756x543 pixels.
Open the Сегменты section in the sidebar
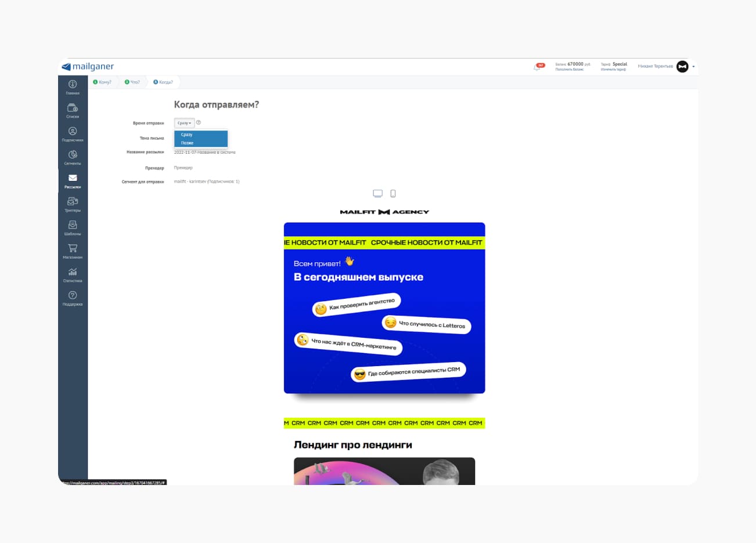click(x=73, y=157)
